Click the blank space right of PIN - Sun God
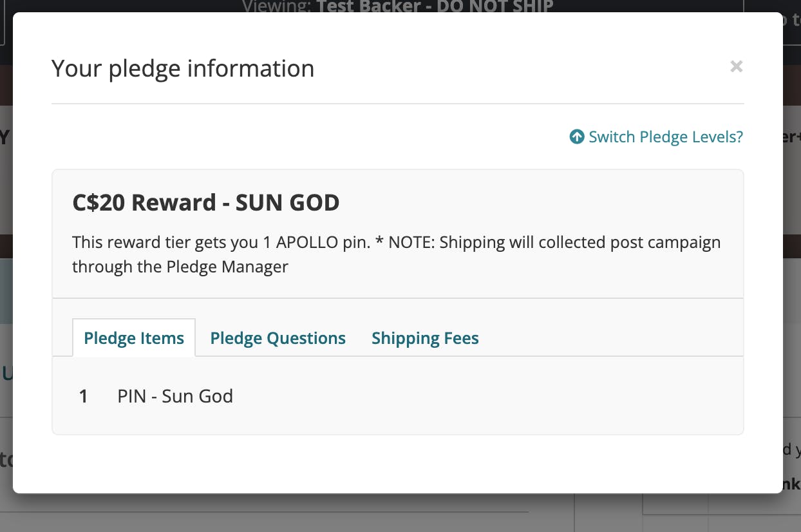Viewport: 801px width, 532px height. 483,395
